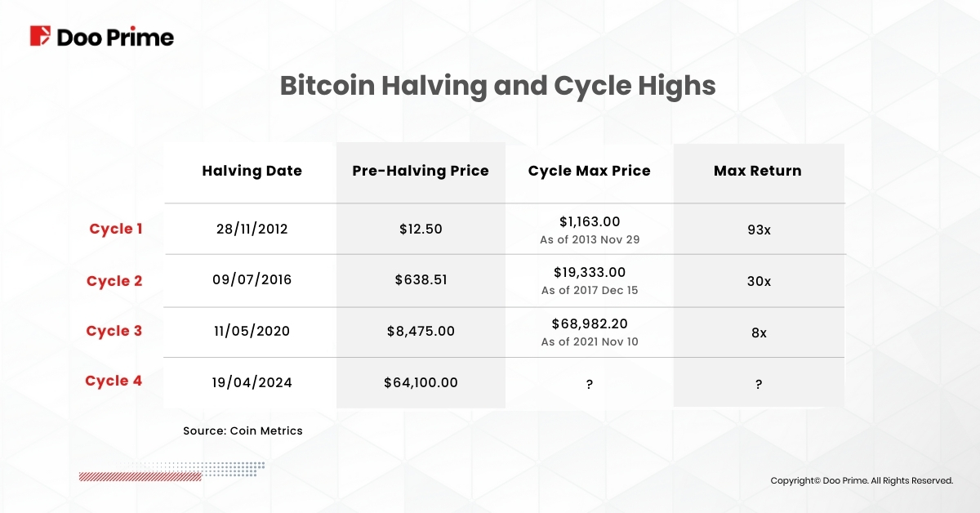Click the Doo Prime copyright notice
Image resolution: width=980 pixels, height=513 pixels.
[x=862, y=481]
